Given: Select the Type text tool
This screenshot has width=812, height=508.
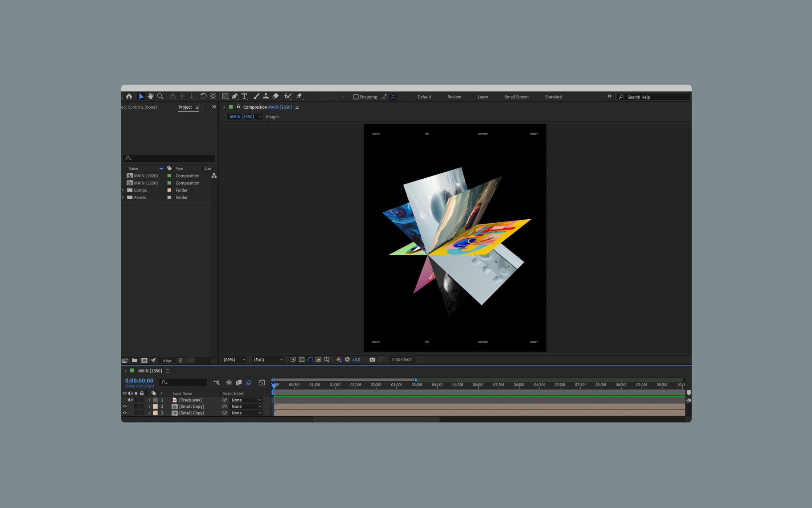Looking at the screenshot, I should [x=244, y=96].
